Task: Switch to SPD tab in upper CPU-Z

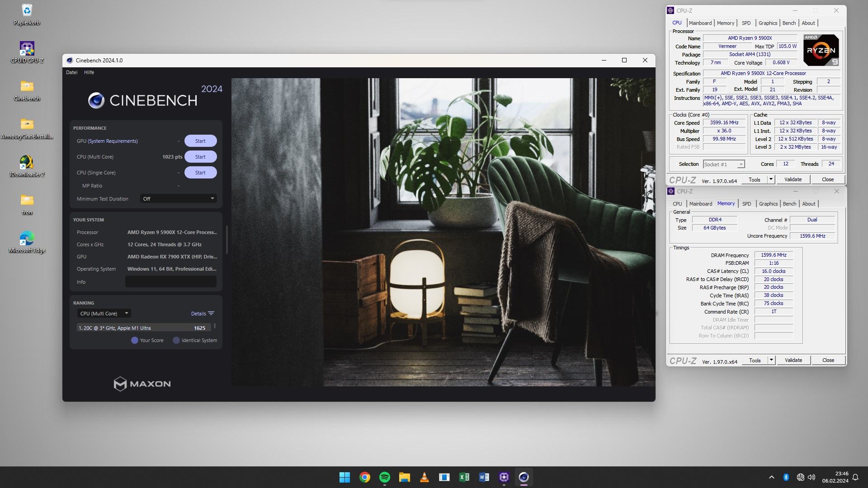Action: [746, 23]
